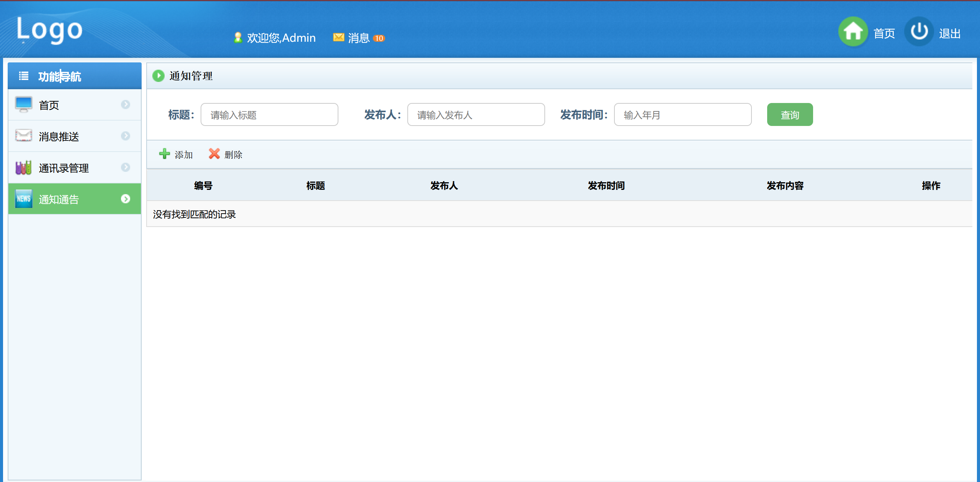This screenshot has height=482, width=980.
Task: Click the 请输入发布人 text field
Action: pyautogui.click(x=476, y=115)
